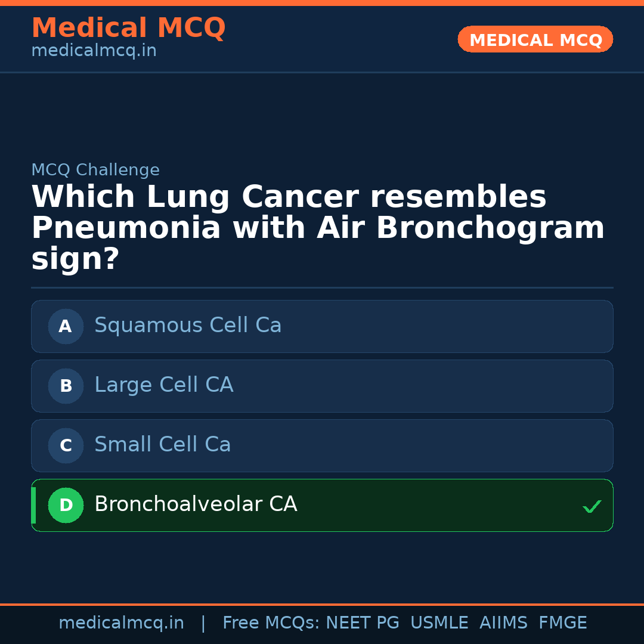
Task: Click the USMLE label in the footer
Action: [439, 623]
